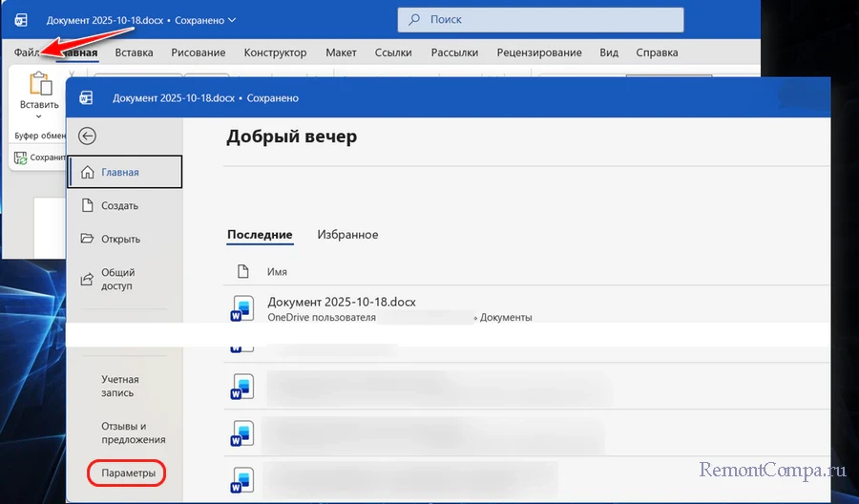Switch to the Избранное tab
Screen dimensions: 859x504
[x=347, y=235]
